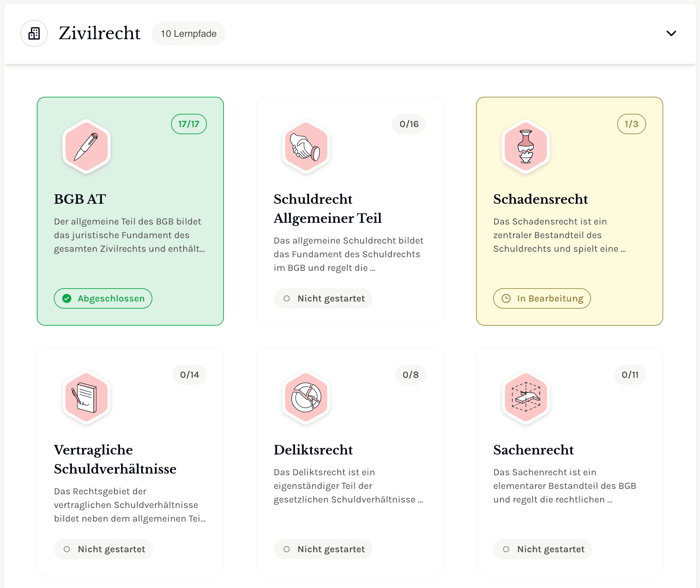Click the building icon next to Zivilrecht
Screen dimensions: 700x588
point(34,33)
